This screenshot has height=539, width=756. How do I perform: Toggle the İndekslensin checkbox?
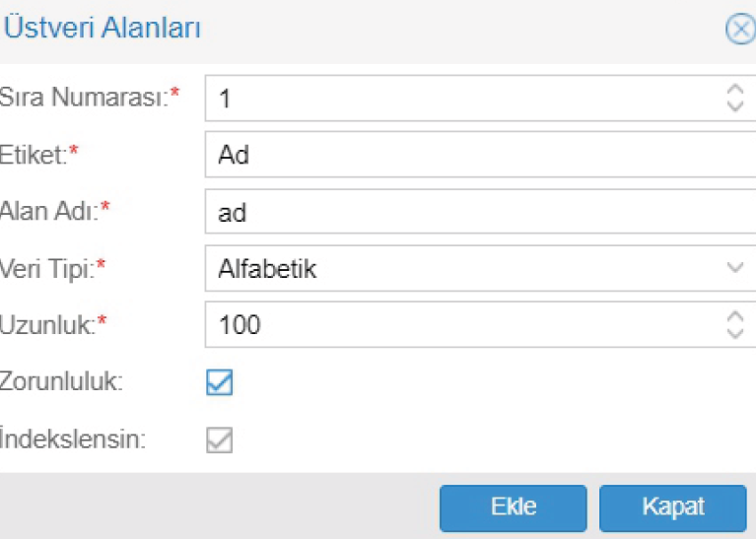pyautogui.click(x=220, y=439)
